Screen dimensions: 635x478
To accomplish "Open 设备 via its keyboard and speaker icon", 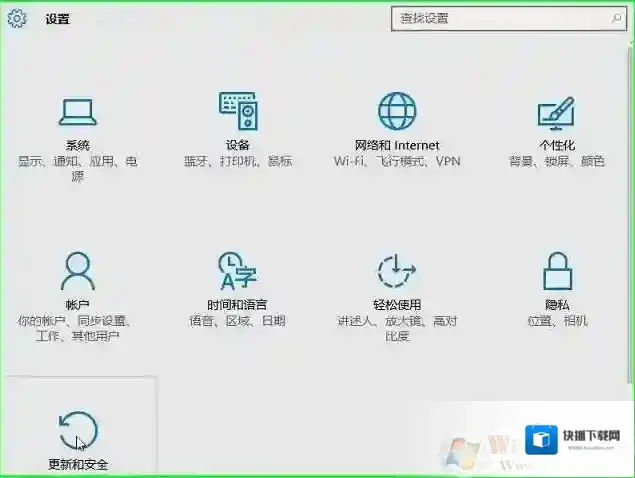I will click(x=237, y=110).
